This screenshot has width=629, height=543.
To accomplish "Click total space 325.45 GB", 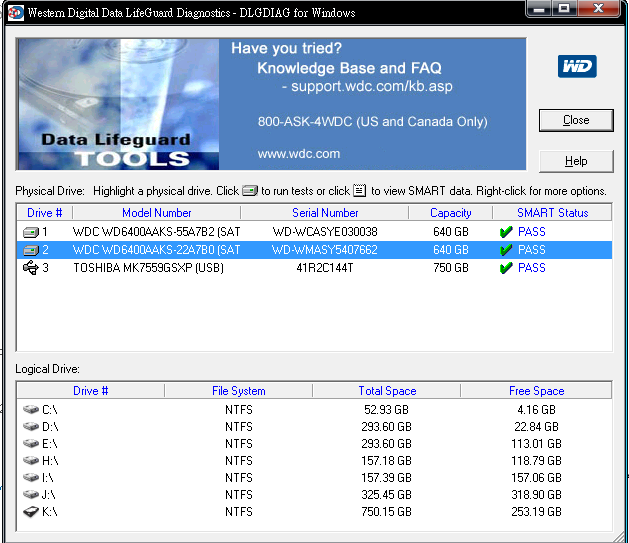I will 386,494.
